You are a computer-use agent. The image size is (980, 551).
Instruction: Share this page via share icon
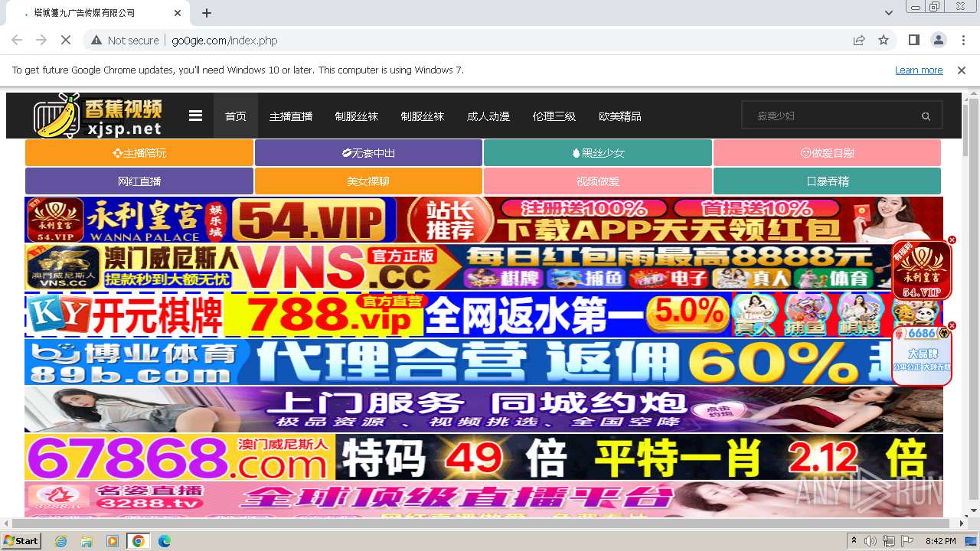(859, 40)
